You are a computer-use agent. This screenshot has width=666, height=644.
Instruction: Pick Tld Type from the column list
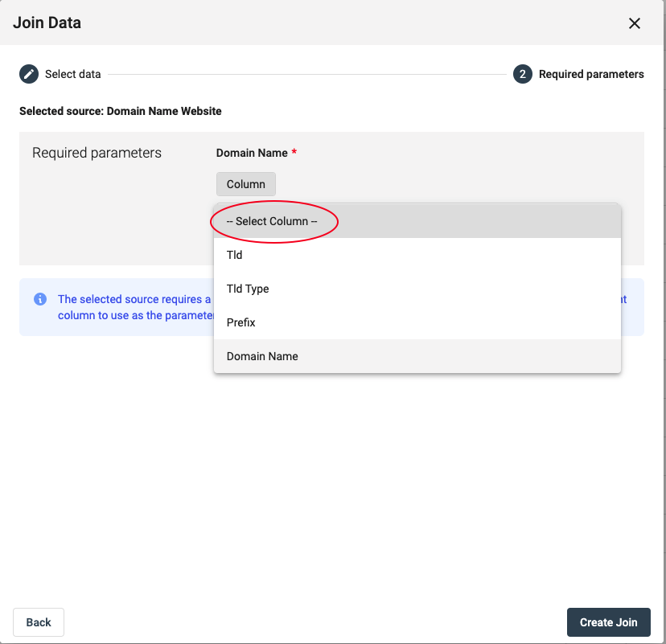point(417,289)
